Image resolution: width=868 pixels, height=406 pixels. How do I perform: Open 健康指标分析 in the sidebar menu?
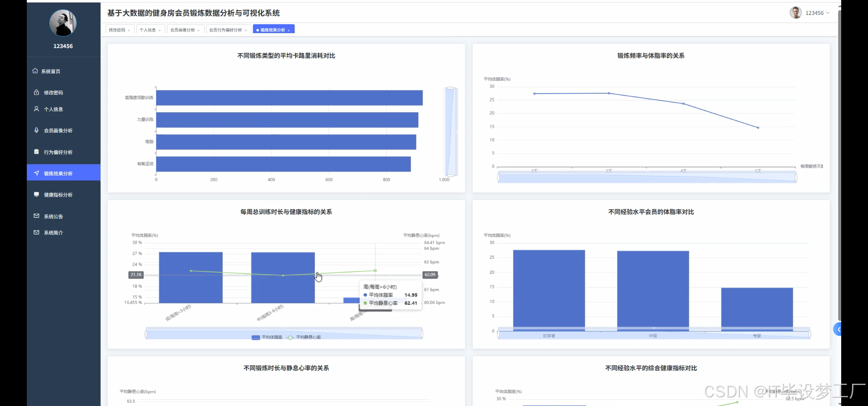pos(64,195)
